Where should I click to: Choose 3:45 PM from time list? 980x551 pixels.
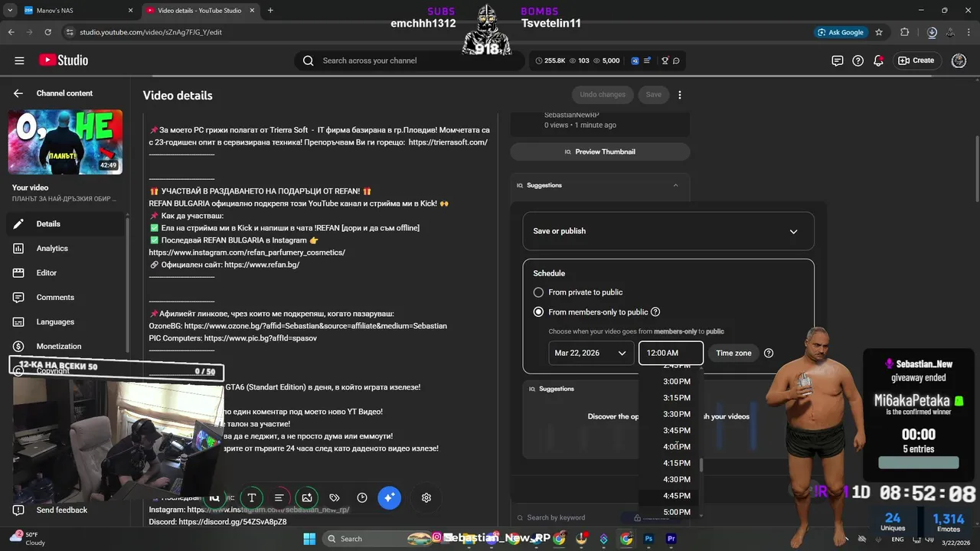click(x=677, y=431)
